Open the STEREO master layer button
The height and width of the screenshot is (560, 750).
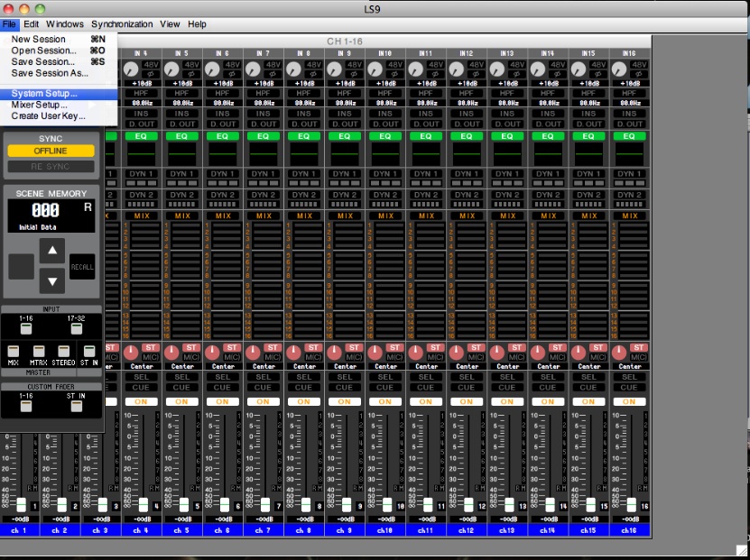coord(64,352)
